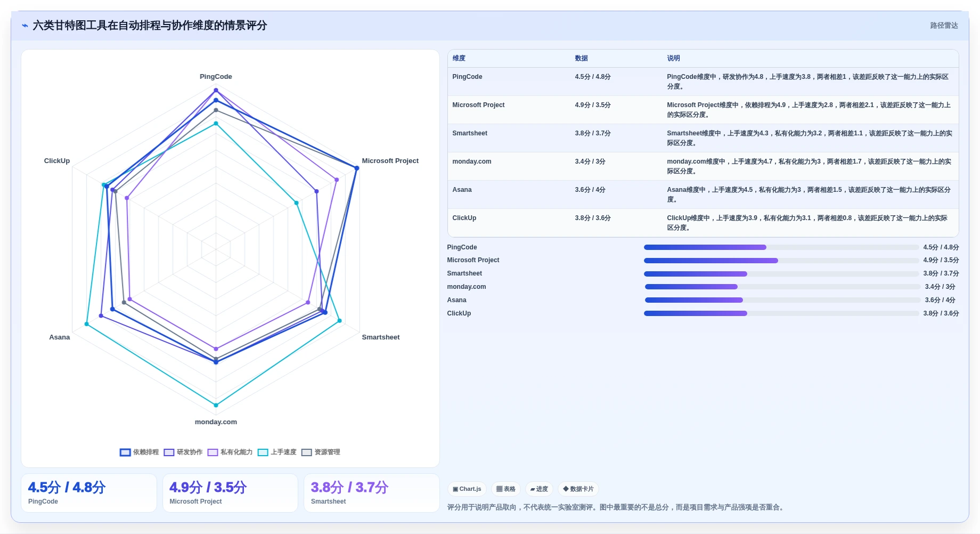Screen dimensions: 980x534
Task: Click the monday.com progress bar
Action: tap(782, 287)
